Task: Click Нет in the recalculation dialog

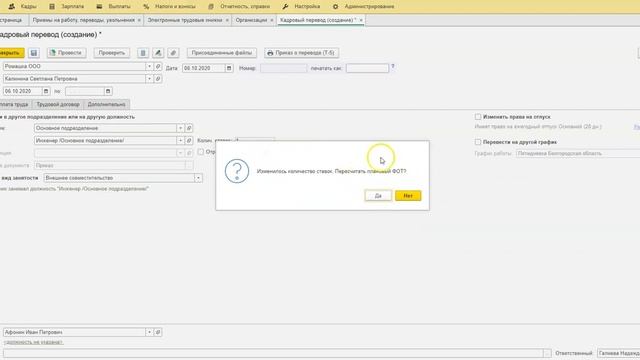Action: tap(408, 196)
